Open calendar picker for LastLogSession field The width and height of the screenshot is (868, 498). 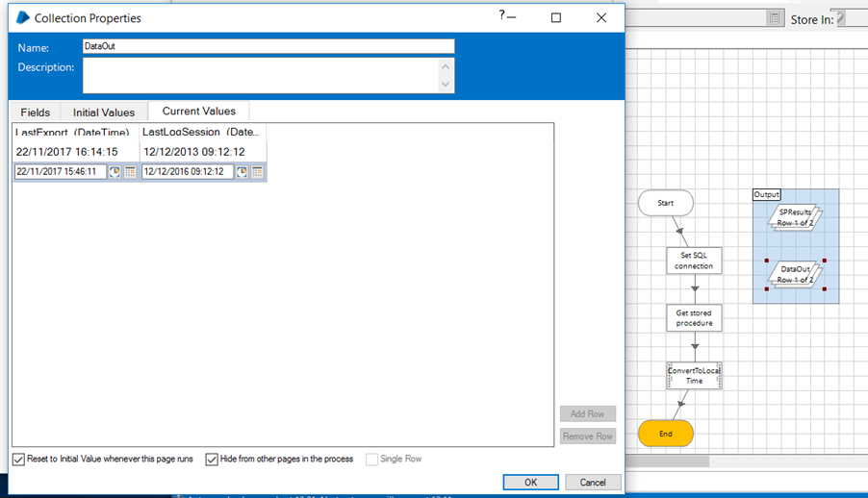pos(257,172)
